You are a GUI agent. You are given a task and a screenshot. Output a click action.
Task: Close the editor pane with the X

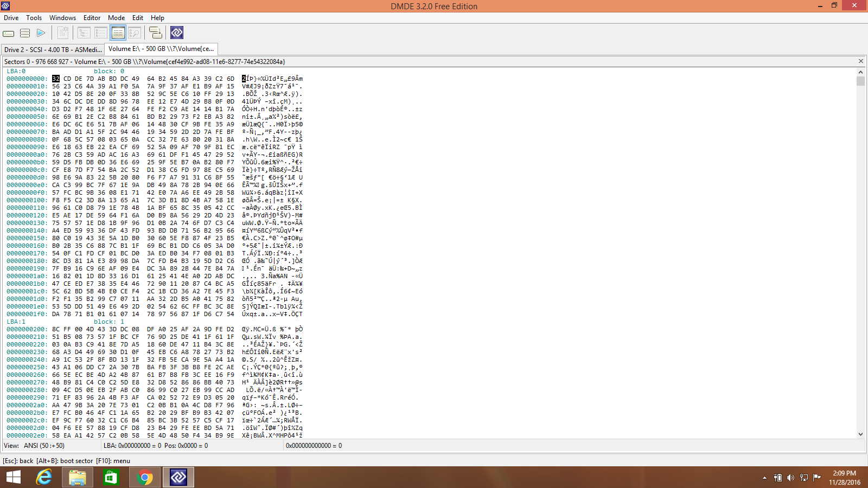pos(860,61)
